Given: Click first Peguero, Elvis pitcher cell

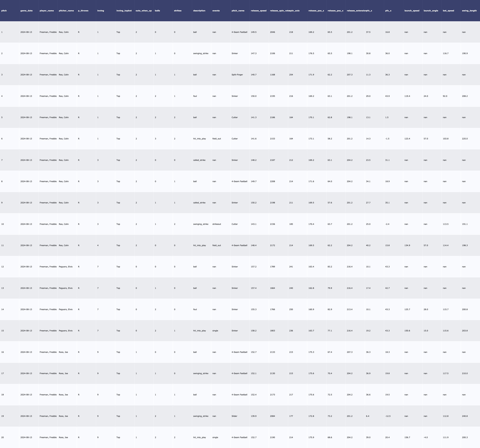Looking at the screenshot, I should [x=65, y=267].
